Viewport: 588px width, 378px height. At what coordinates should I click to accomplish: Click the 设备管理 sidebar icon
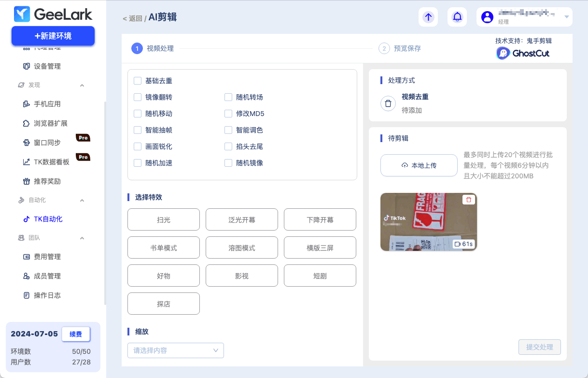pos(27,66)
